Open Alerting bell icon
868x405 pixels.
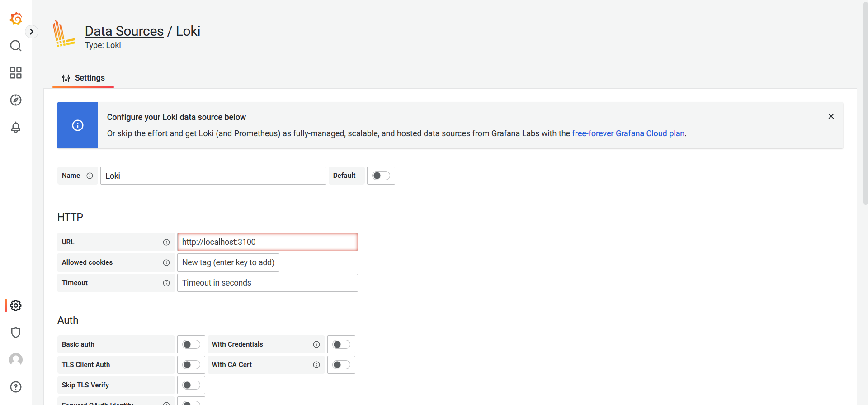coord(16,127)
